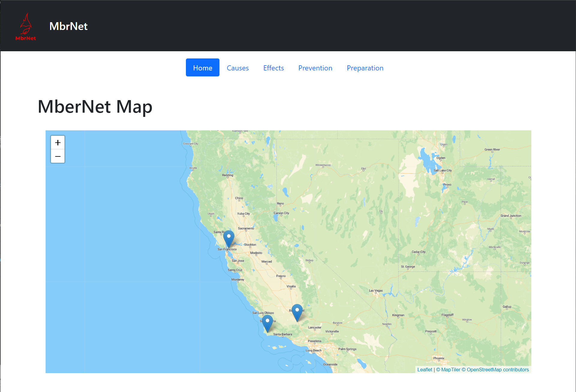
Task: Open the MapTiler copyright link
Action: tap(448, 370)
